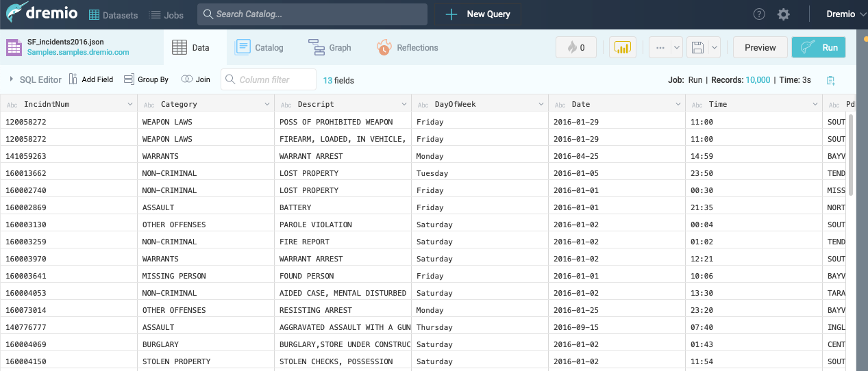Screen dimensions: 868x371
Task: Click the Preview button
Action: pyautogui.click(x=760, y=47)
